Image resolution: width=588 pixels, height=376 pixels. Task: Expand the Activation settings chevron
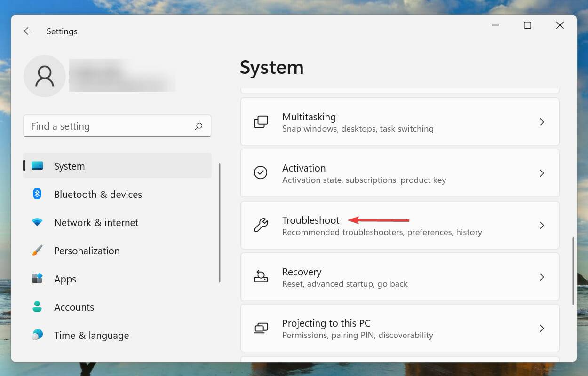pyautogui.click(x=542, y=173)
